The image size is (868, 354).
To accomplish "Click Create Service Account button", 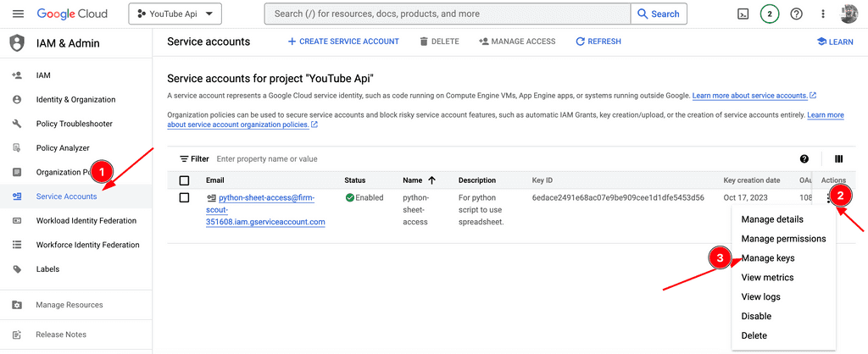I will [343, 41].
